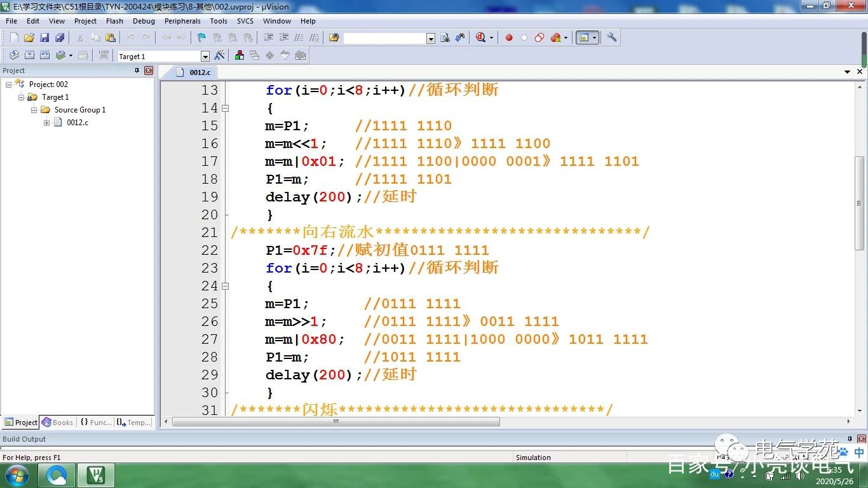
Task: Indent the selected lines
Action: [268, 37]
